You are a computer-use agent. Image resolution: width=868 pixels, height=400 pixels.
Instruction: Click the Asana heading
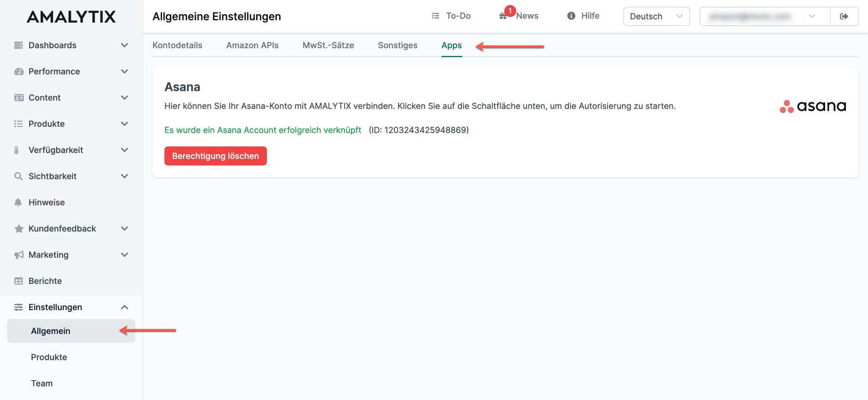pyautogui.click(x=182, y=87)
